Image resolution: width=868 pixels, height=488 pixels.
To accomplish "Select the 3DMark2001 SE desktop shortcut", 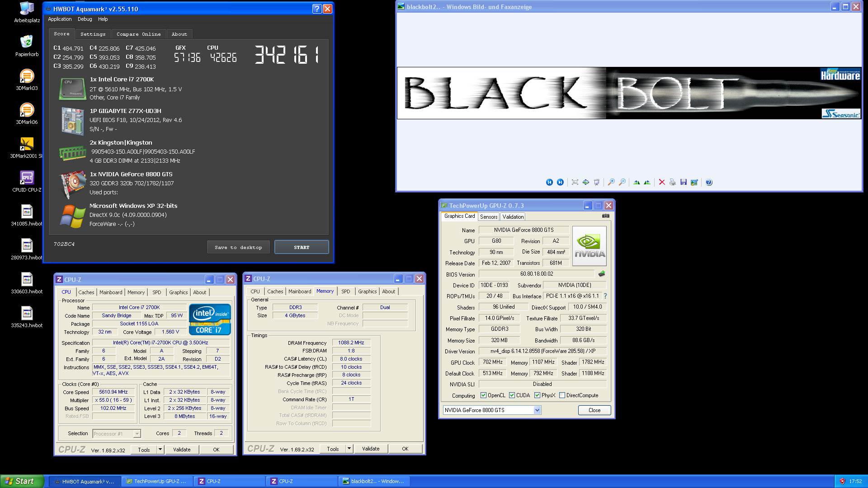I will [27, 147].
